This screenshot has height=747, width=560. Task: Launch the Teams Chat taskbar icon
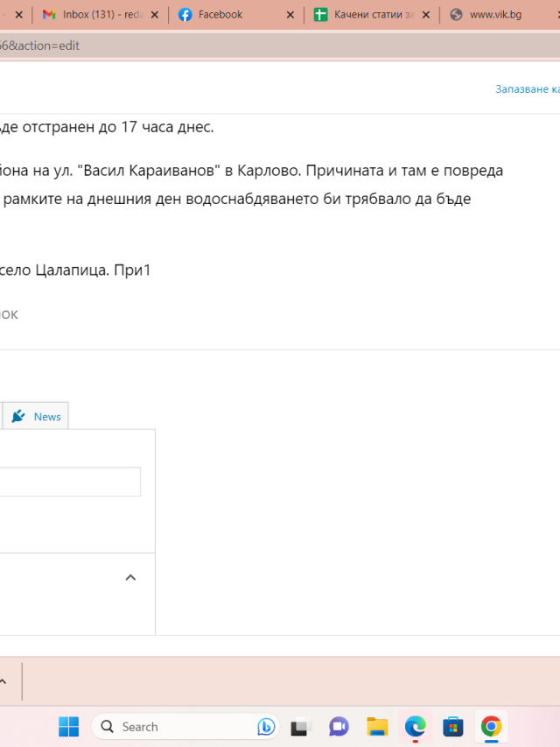(x=339, y=727)
